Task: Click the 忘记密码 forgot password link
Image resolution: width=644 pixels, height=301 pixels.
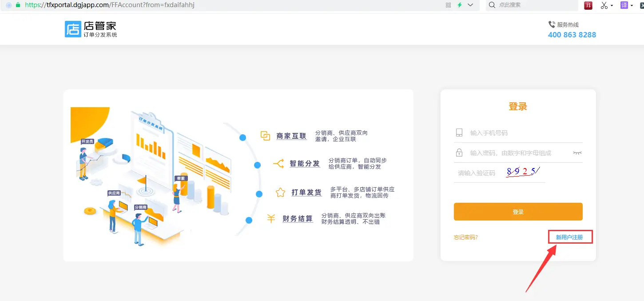Action: pyautogui.click(x=466, y=237)
